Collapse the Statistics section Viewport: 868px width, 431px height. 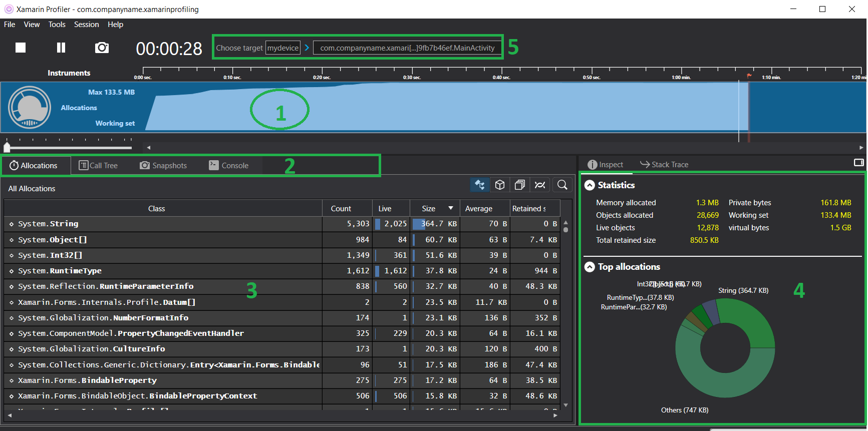pos(590,185)
